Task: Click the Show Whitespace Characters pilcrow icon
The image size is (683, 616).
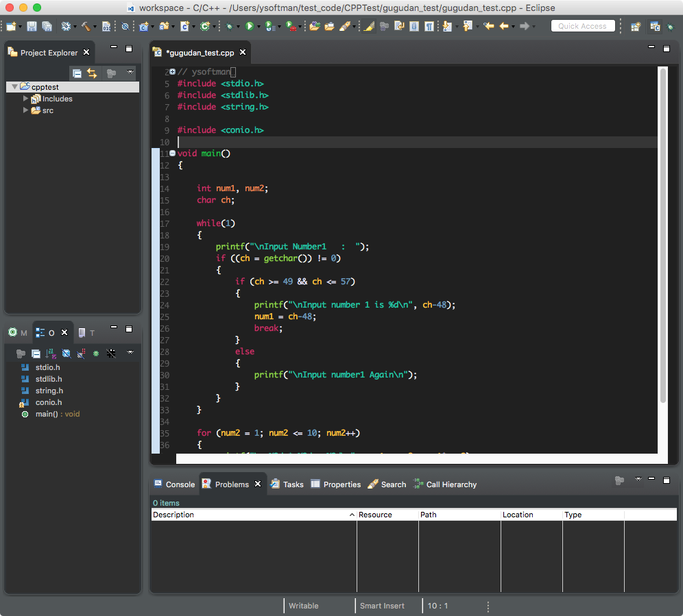Action: click(x=429, y=26)
